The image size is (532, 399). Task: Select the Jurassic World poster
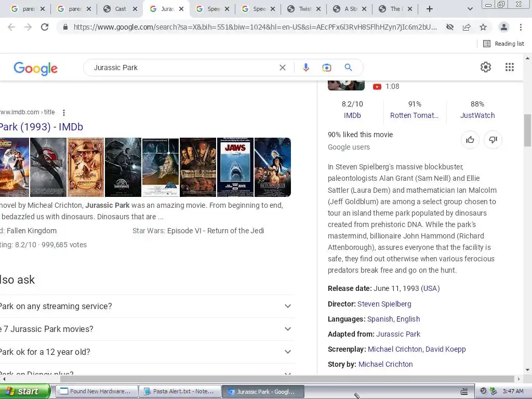(123, 167)
